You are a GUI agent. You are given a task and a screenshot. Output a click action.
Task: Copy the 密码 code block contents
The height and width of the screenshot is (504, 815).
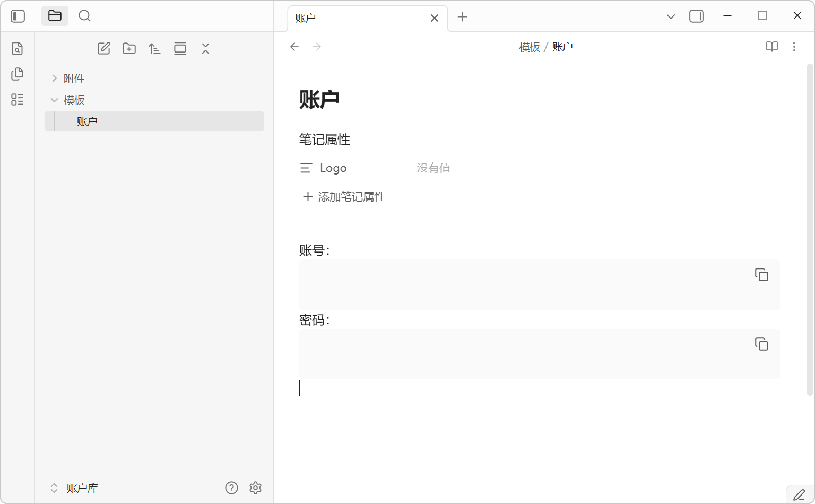point(761,344)
